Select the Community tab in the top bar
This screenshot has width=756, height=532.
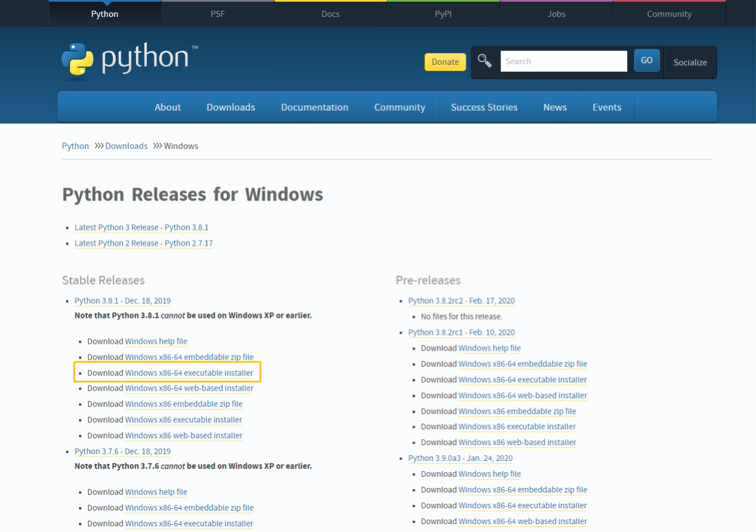(669, 14)
